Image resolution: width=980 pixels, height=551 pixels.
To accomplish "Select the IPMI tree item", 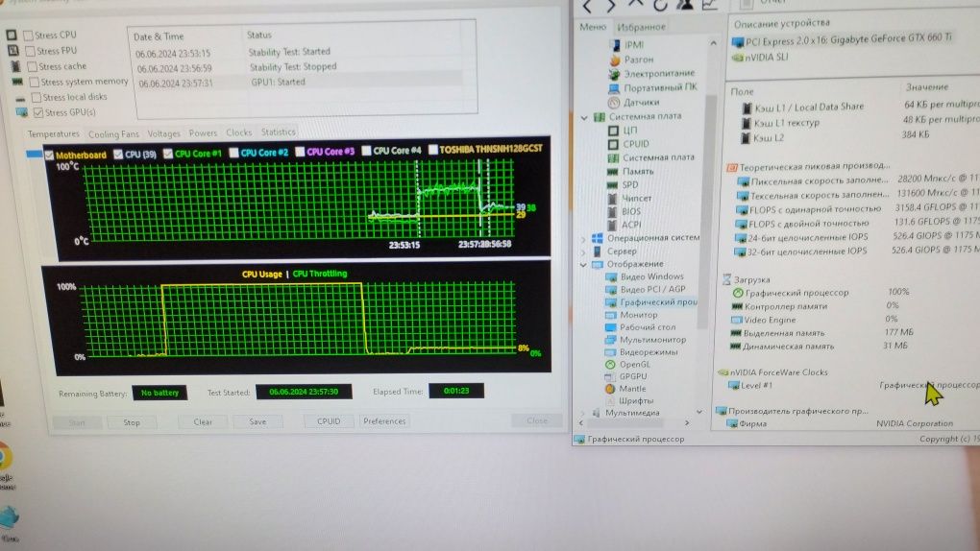I will (626, 45).
